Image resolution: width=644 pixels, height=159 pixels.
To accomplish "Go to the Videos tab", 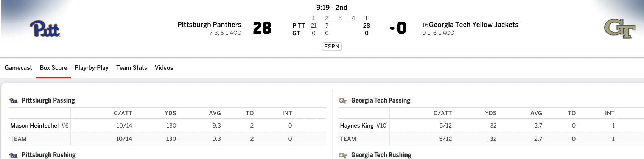I will [x=164, y=68].
